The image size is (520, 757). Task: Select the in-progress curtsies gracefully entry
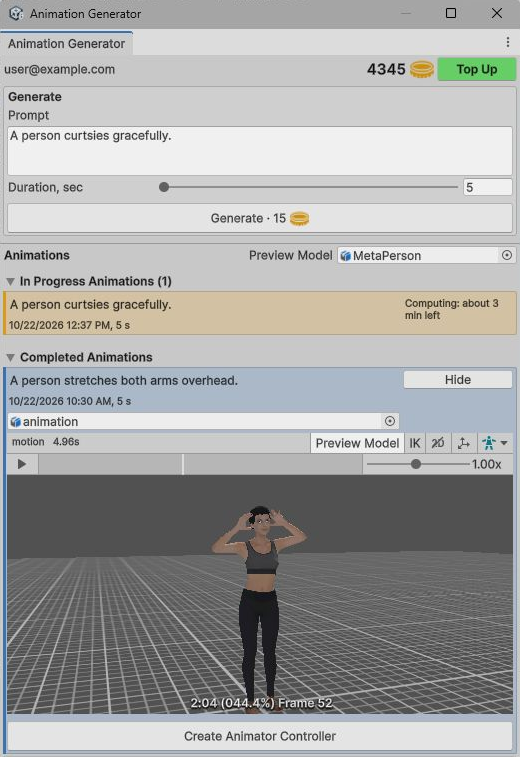click(260, 313)
